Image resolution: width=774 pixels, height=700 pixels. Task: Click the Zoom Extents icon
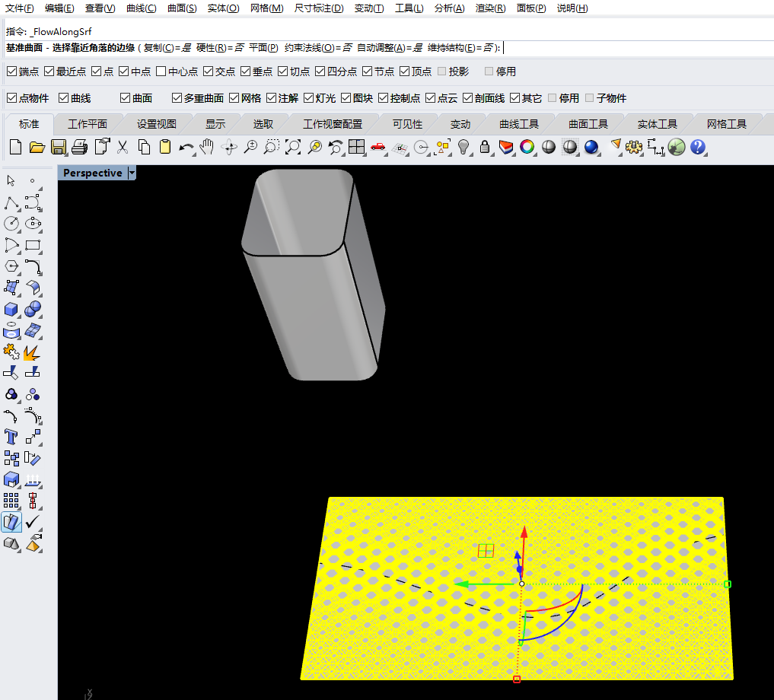click(x=293, y=147)
